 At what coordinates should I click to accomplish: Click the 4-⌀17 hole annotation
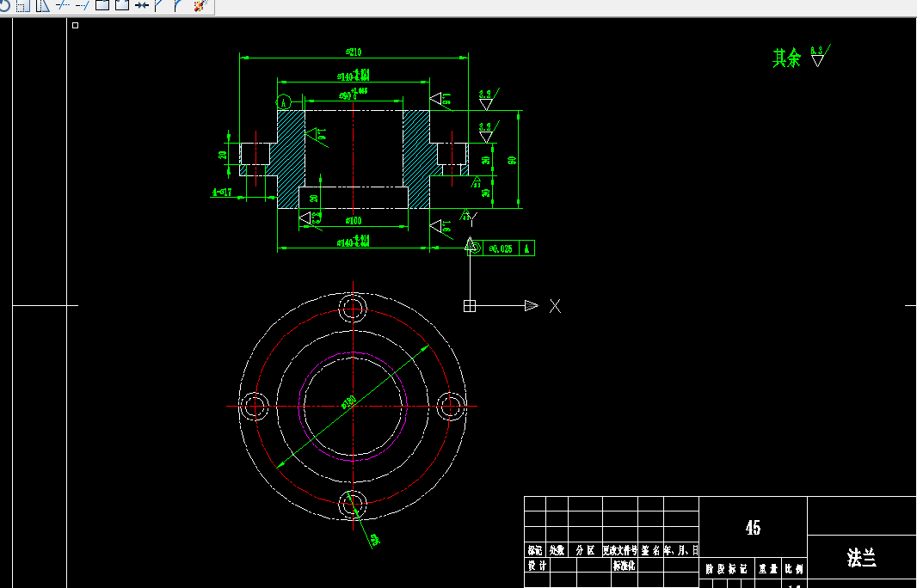click(x=222, y=192)
